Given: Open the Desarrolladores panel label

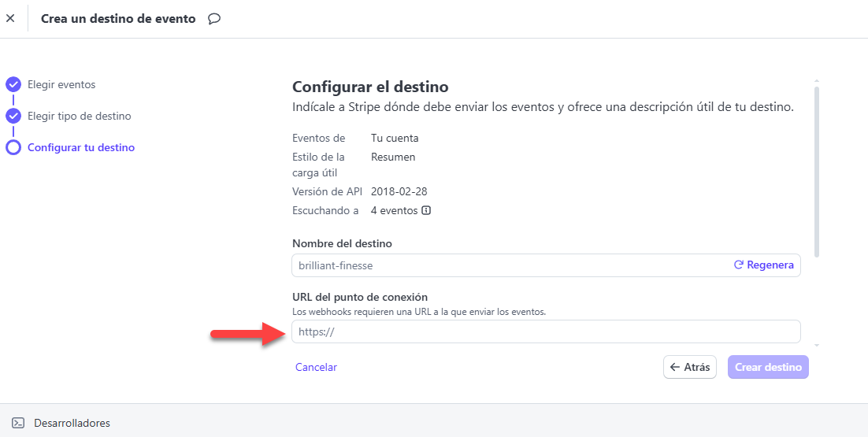Looking at the screenshot, I should point(72,423).
